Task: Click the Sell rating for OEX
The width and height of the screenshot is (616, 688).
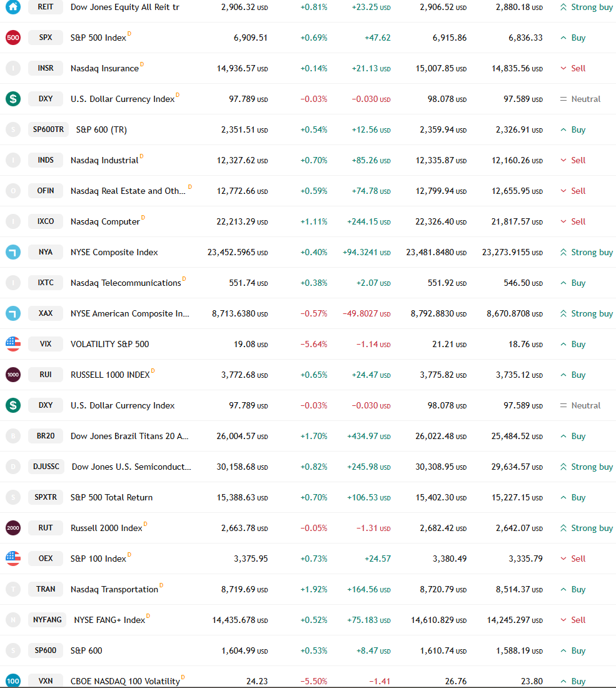Action: [x=573, y=559]
